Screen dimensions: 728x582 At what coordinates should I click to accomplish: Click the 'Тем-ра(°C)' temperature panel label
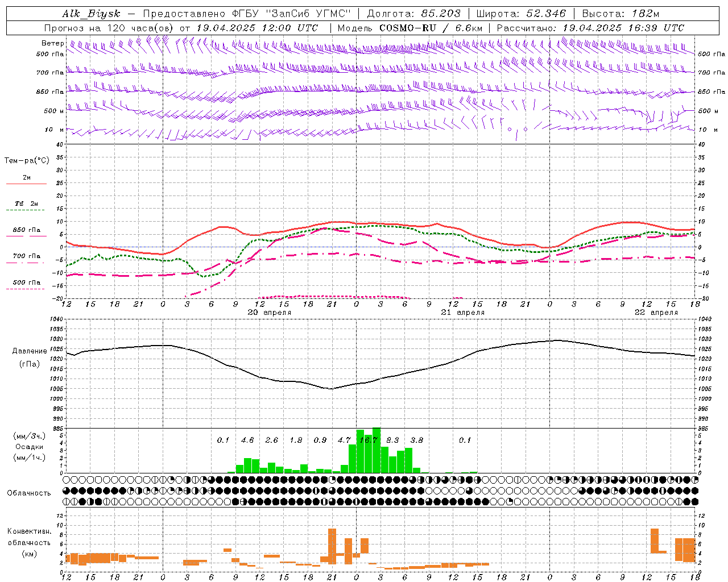click(x=27, y=161)
